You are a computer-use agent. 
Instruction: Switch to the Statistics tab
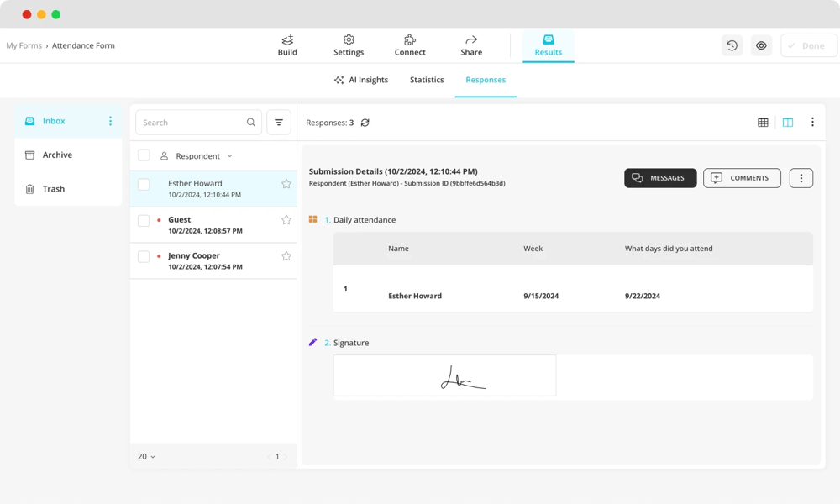pyautogui.click(x=427, y=80)
